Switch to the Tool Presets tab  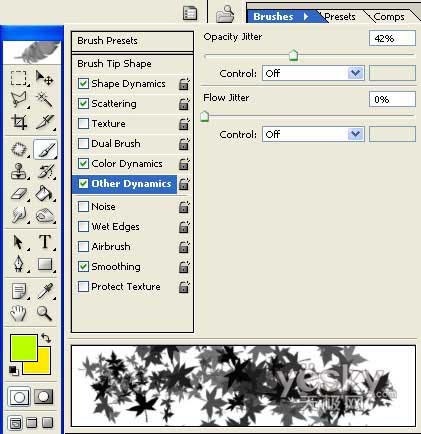(x=340, y=16)
